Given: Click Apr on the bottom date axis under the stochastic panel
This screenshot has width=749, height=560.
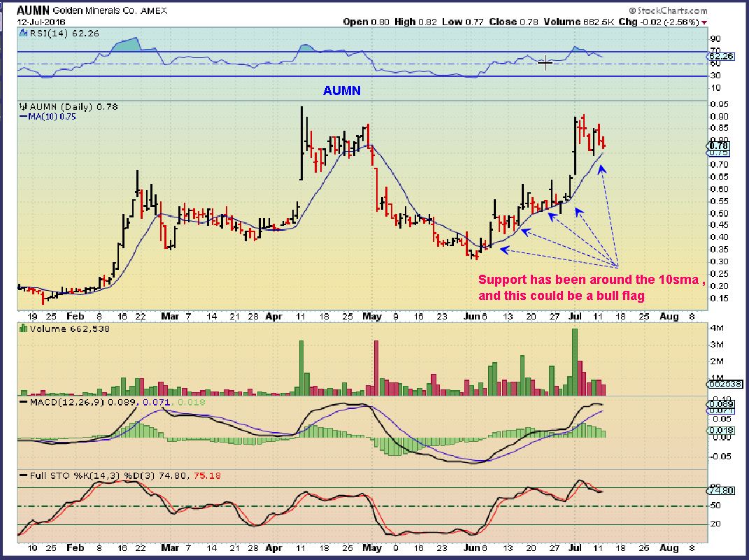Looking at the screenshot, I should point(273,547).
